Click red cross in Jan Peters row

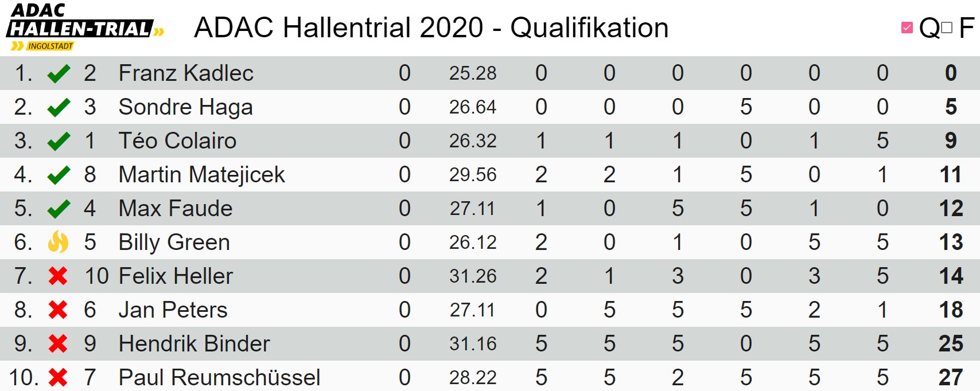click(58, 310)
